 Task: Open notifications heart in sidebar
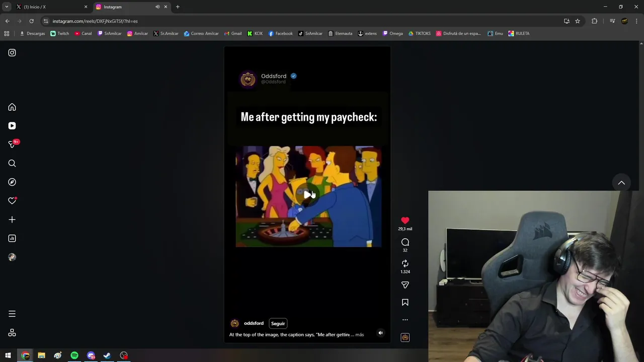point(12,201)
